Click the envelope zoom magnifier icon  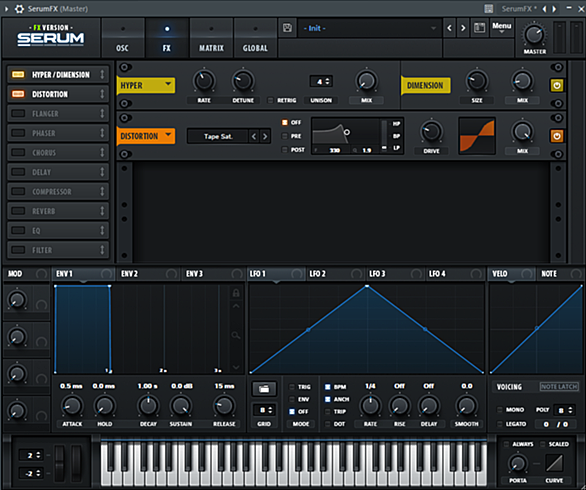236,335
